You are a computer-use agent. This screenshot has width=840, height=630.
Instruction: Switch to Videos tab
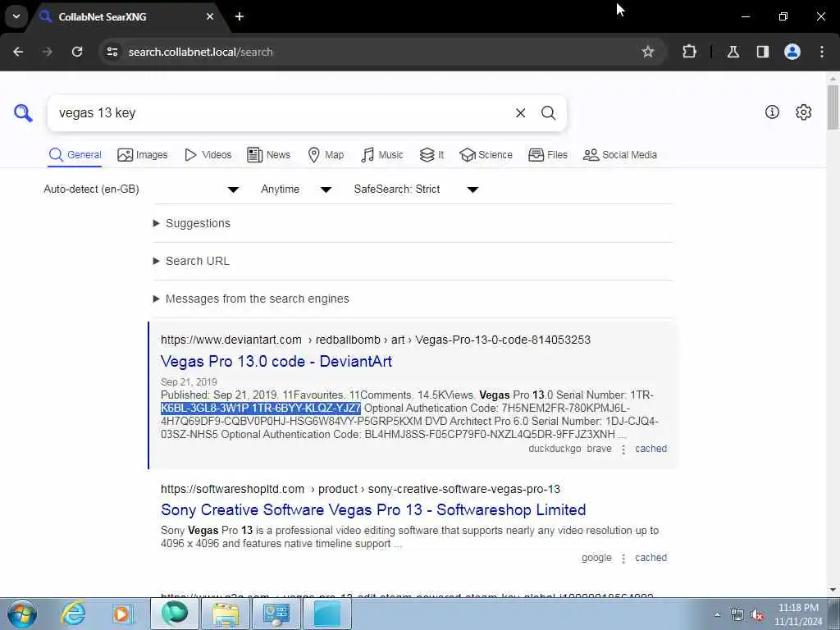pyautogui.click(x=208, y=155)
